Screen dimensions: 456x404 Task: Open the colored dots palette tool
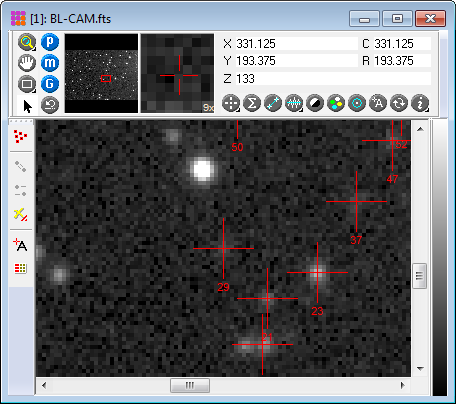[x=336, y=103]
